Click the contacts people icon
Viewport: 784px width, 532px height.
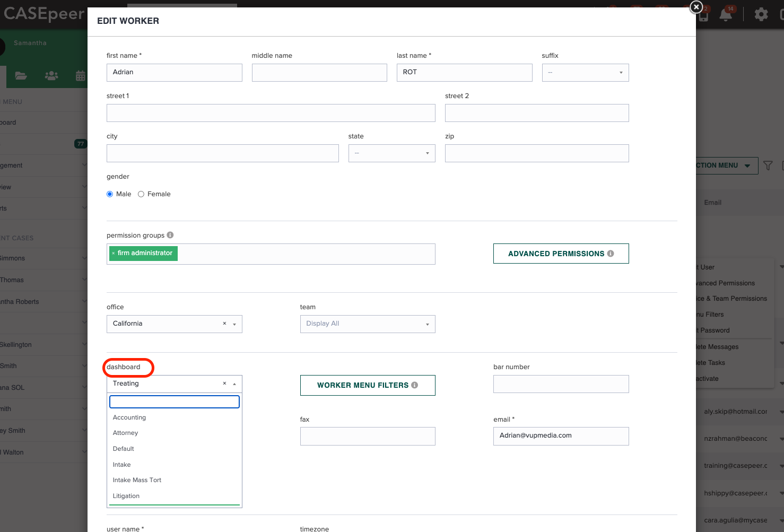[x=51, y=76]
